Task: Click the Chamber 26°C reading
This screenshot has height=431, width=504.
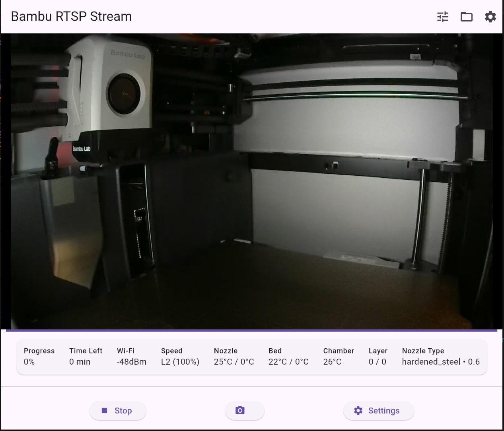Action: click(332, 362)
